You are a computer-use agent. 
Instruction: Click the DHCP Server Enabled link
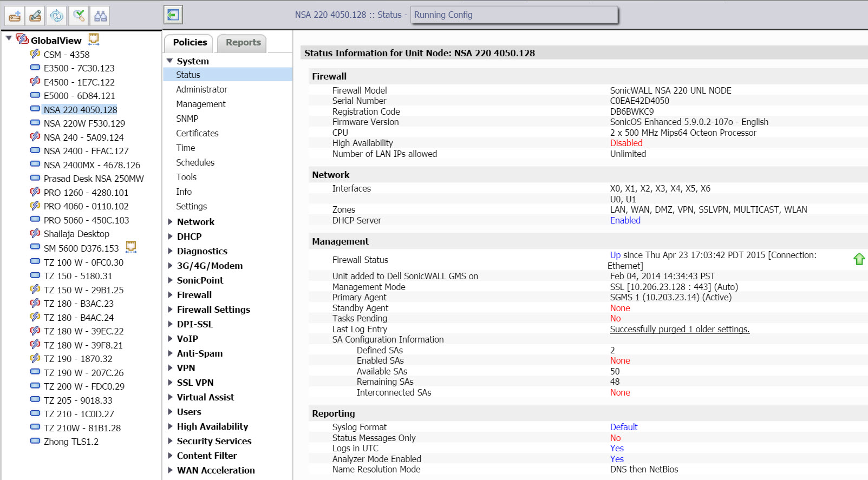[625, 220]
